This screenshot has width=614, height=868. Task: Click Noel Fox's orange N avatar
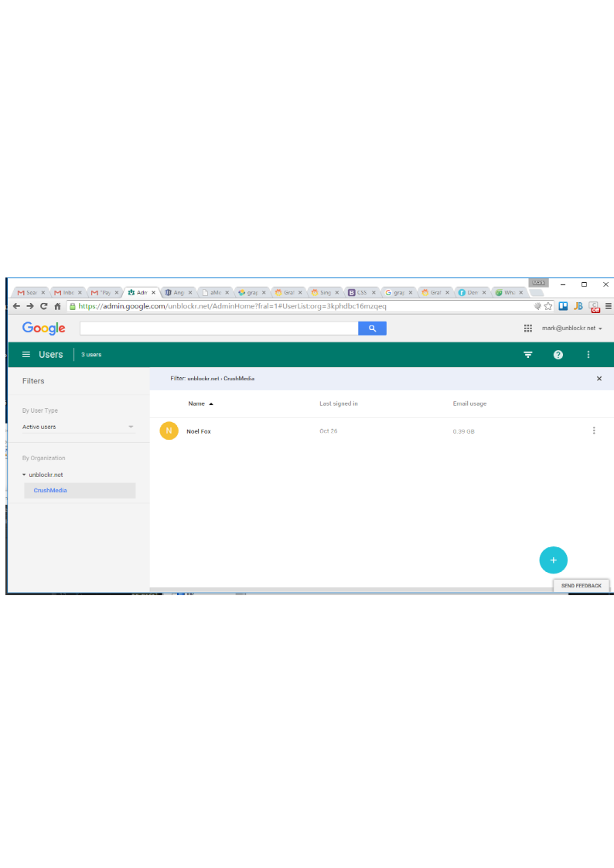pyautogui.click(x=169, y=431)
